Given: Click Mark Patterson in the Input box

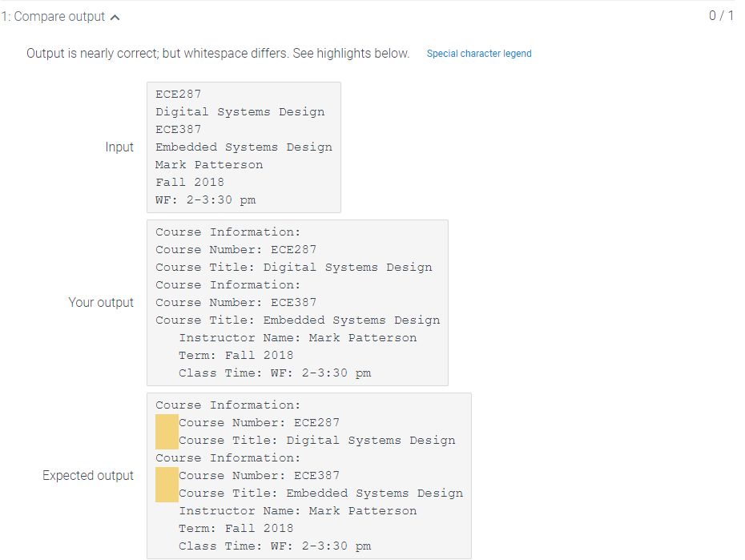Looking at the screenshot, I should (209, 164).
